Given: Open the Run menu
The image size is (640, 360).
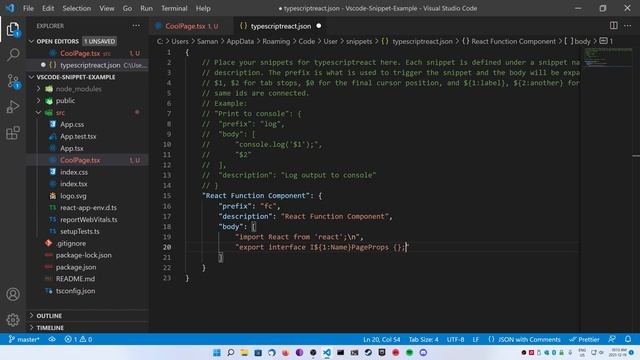Looking at the screenshot, I should [146, 8].
